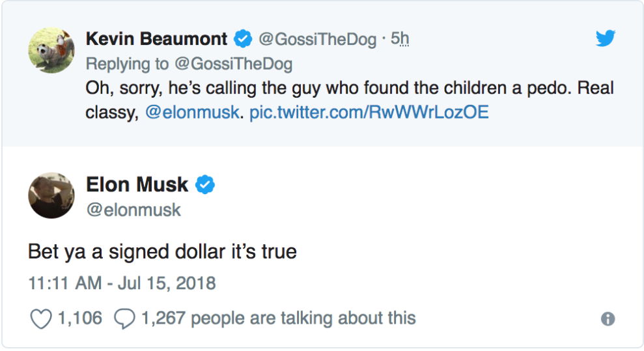Image resolution: width=644 pixels, height=351 pixels.
Task: Click Elon Musk's verified checkmark badge
Action: (206, 185)
